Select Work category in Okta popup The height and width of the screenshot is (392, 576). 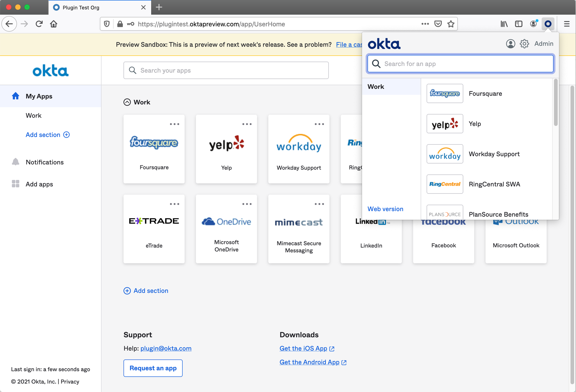click(391, 86)
